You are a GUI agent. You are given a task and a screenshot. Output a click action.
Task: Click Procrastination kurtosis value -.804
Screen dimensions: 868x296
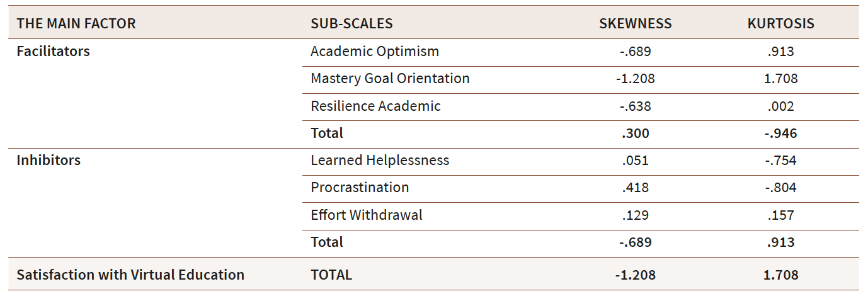780,187
